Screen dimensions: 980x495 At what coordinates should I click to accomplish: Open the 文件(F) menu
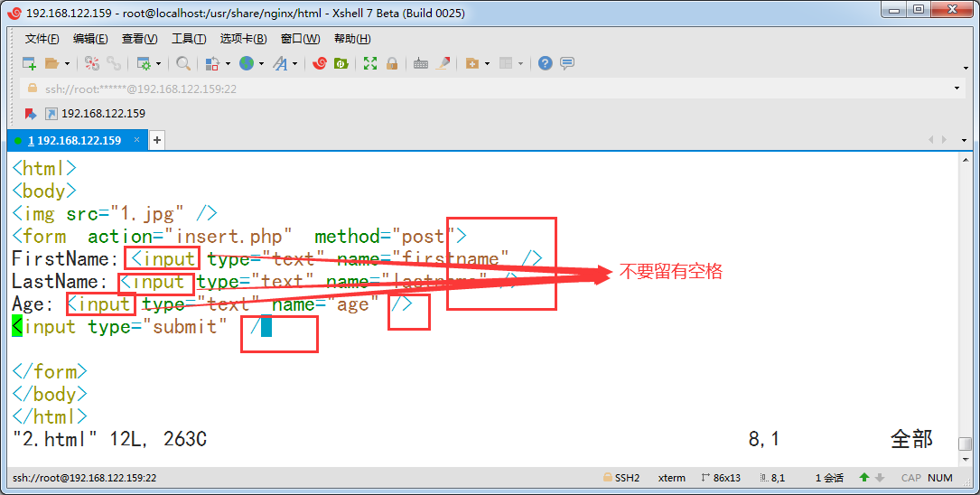tap(42, 39)
